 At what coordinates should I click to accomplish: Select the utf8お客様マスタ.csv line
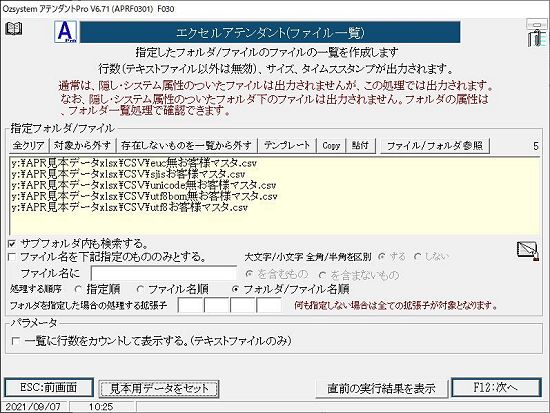[129, 207]
